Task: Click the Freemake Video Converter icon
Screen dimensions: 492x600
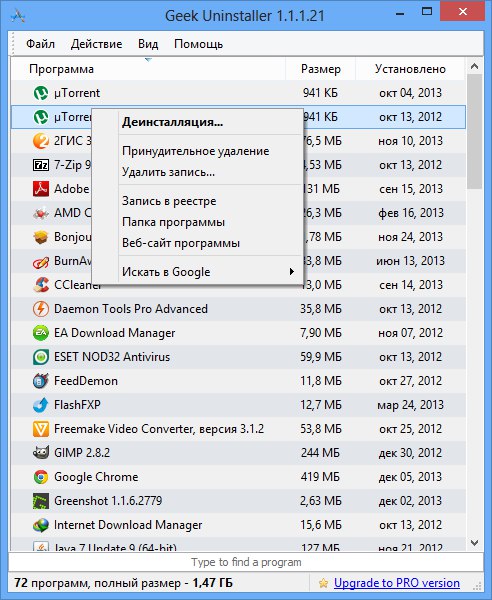Action: 41,429
